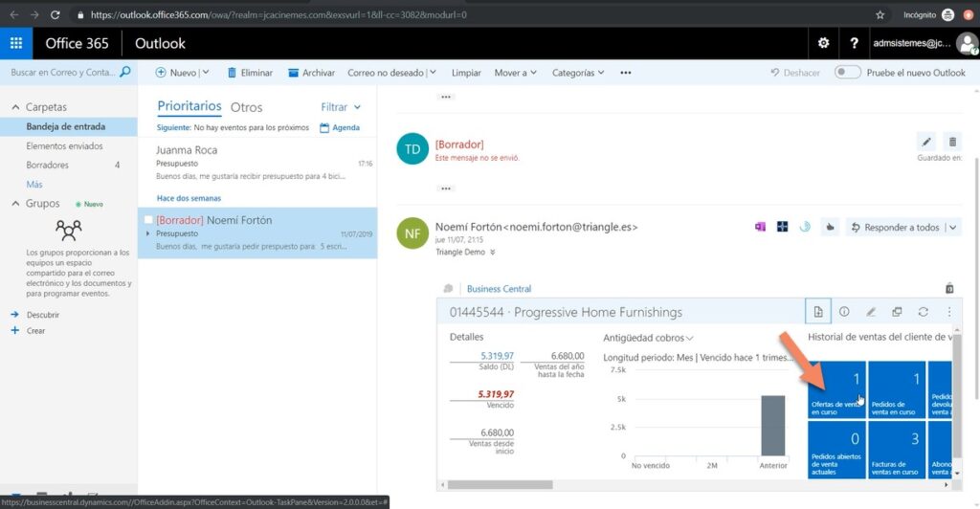The height and width of the screenshot is (509, 980).
Task: Show information icon in Business Central toolbar
Action: tap(844, 312)
